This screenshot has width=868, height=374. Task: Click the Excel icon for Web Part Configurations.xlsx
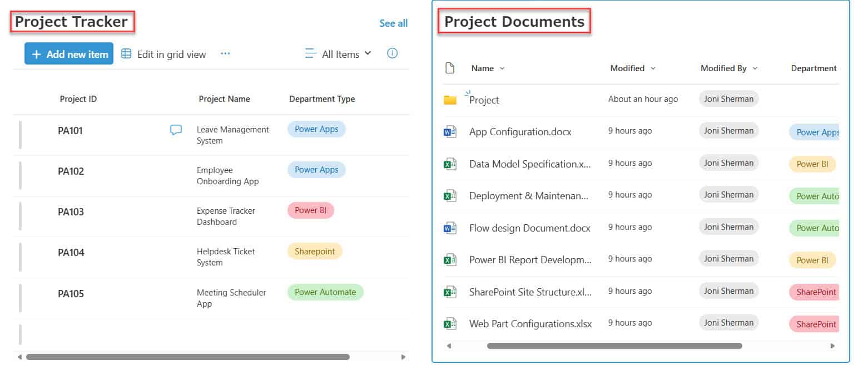coord(449,323)
